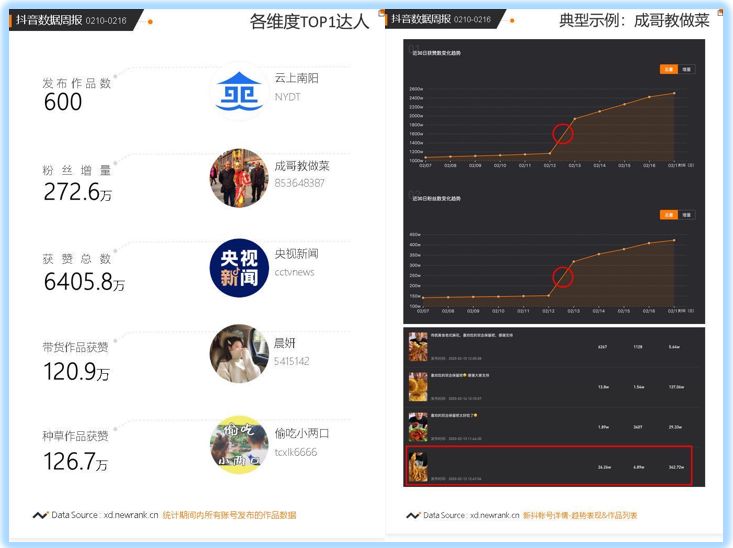Switch lower fans chart to increment view
733x548 pixels.
[686, 215]
